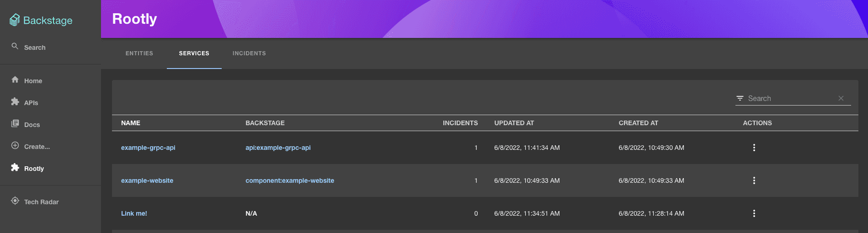Clear the table search with the X
Screen dimensions: 868x233
coord(841,98)
